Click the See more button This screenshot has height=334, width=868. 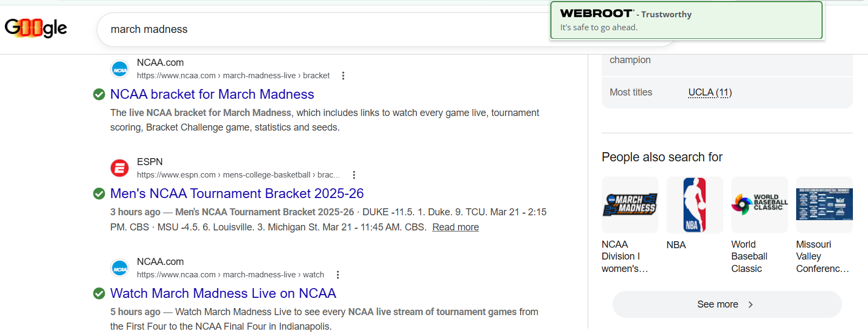727,304
